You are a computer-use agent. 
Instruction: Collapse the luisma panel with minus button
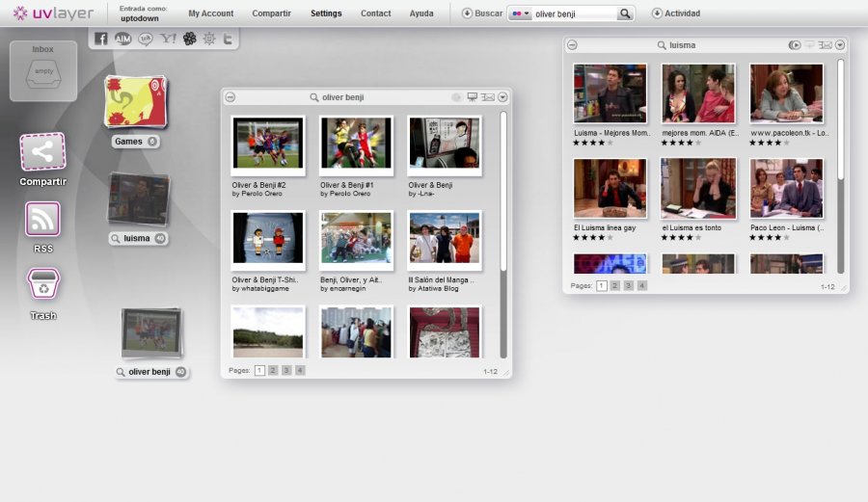click(x=572, y=45)
